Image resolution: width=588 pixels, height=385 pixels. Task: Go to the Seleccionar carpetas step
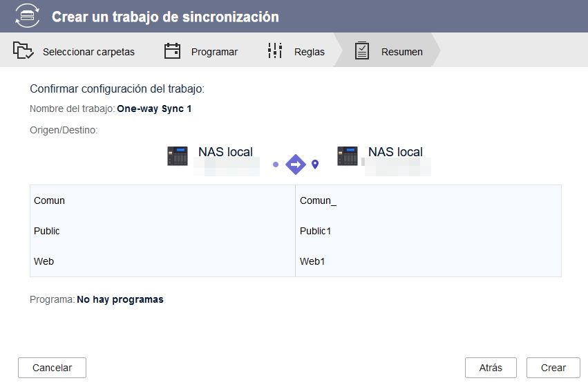tap(88, 52)
